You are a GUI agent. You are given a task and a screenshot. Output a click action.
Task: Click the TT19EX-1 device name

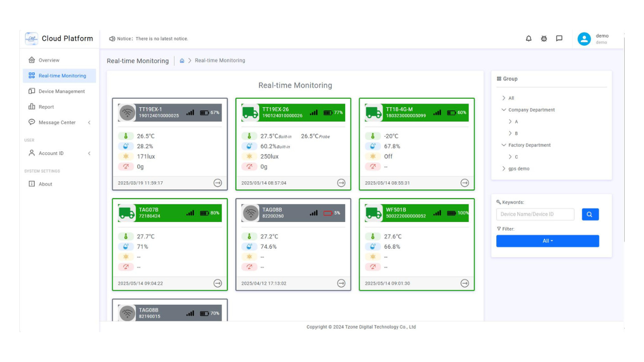[150, 109]
